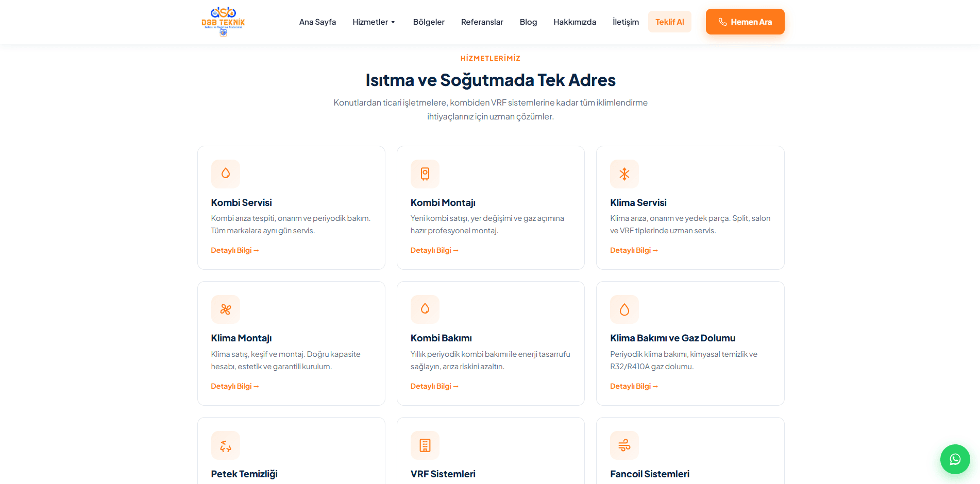
Task: Open Detaylı Bilgi for Klima Bakımı ve Gaz Dolumu
Action: [x=634, y=386]
